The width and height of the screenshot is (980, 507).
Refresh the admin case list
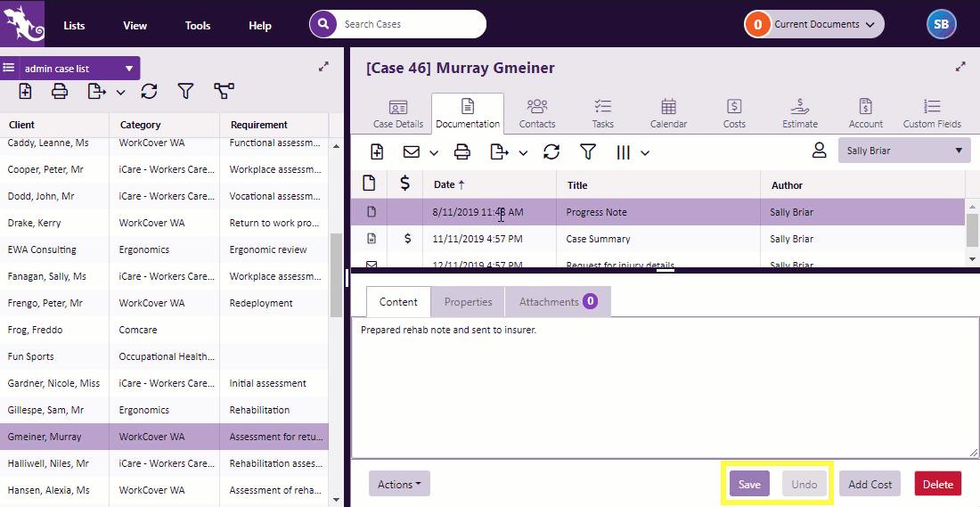[149, 91]
